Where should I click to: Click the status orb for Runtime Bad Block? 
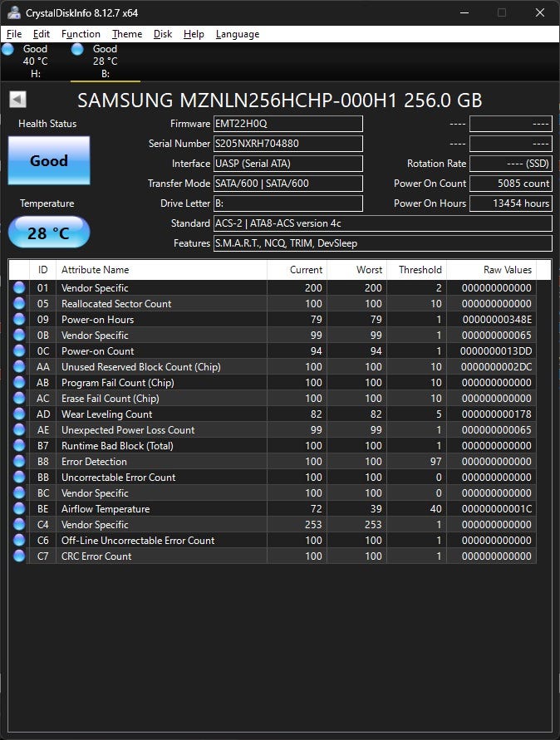(x=19, y=445)
